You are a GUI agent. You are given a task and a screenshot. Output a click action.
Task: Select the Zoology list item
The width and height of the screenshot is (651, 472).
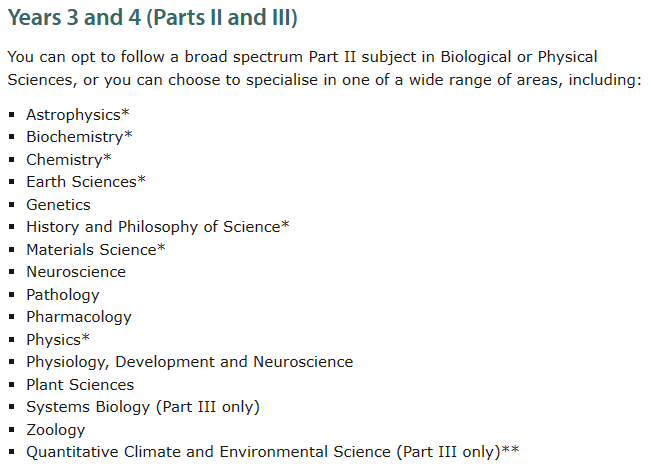56,430
